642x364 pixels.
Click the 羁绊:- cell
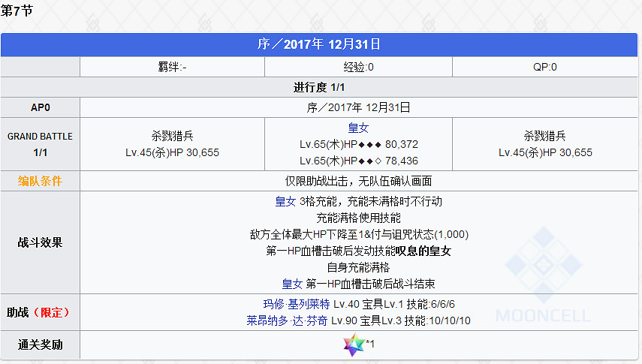[172, 67]
